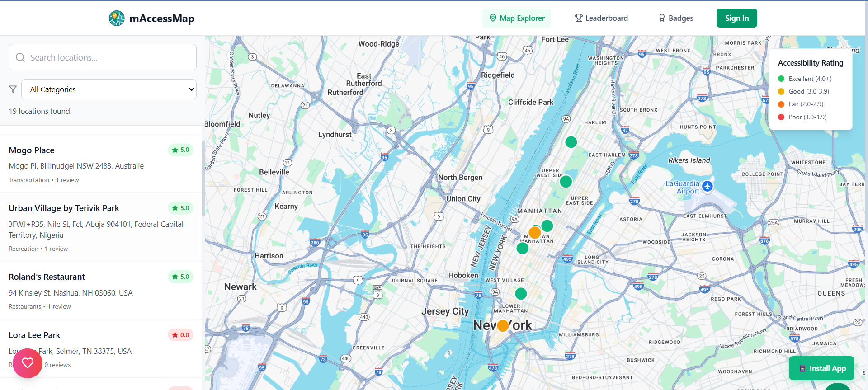Click the LaGuardia Airport plane icon
This screenshot has height=390, width=868.
point(708,186)
